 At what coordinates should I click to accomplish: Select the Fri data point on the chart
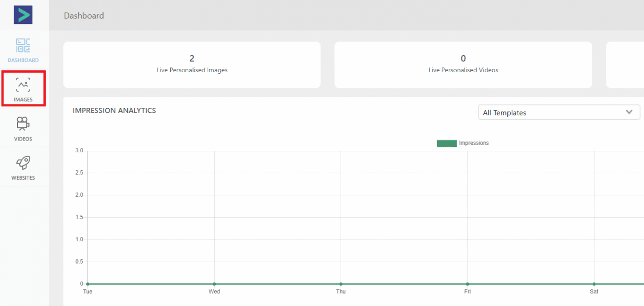pyautogui.click(x=467, y=284)
